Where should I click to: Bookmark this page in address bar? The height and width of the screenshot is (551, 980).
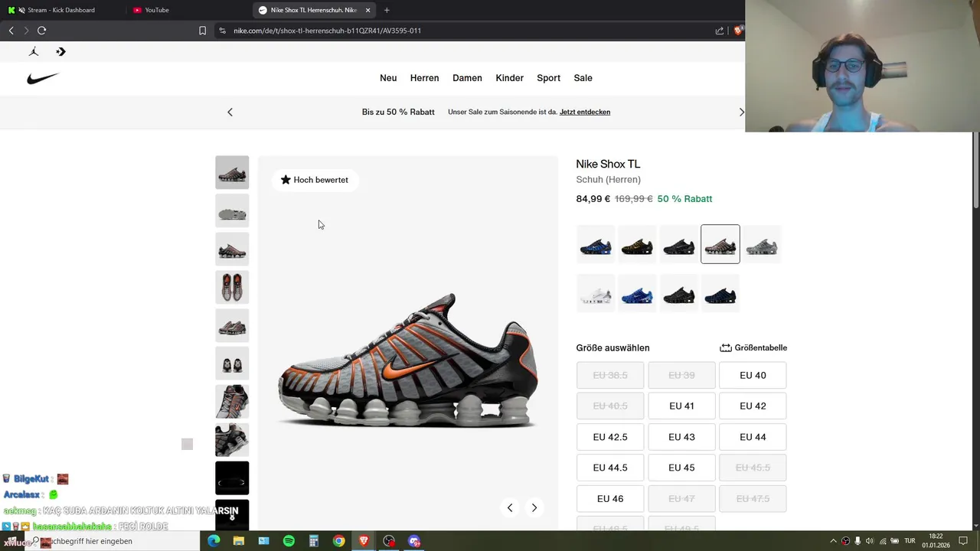point(202,31)
